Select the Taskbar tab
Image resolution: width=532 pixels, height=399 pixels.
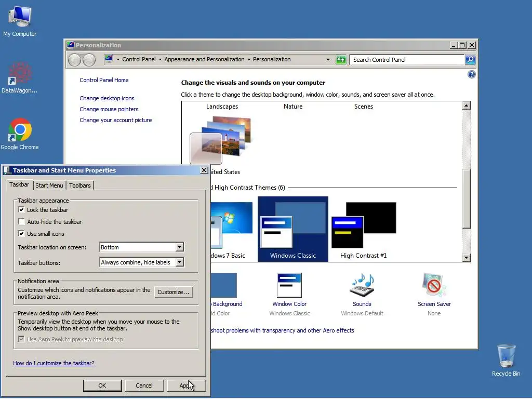point(19,184)
